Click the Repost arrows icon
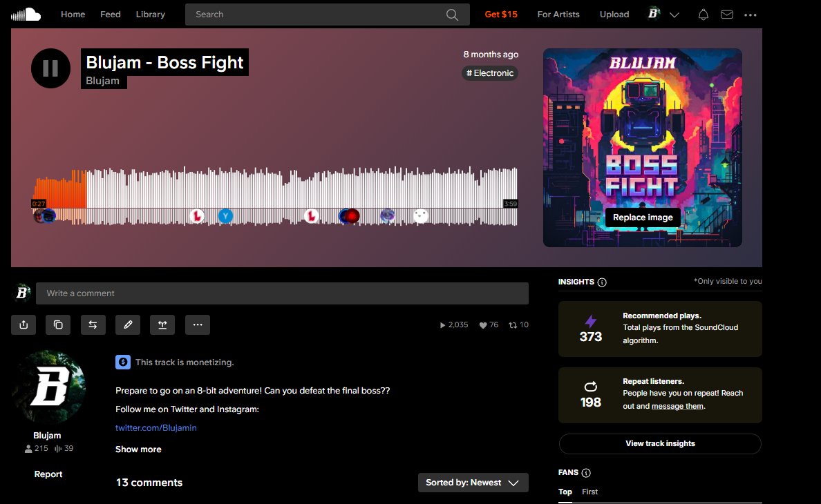The height and width of the screenshot is (504, 821). click(93, 324)
